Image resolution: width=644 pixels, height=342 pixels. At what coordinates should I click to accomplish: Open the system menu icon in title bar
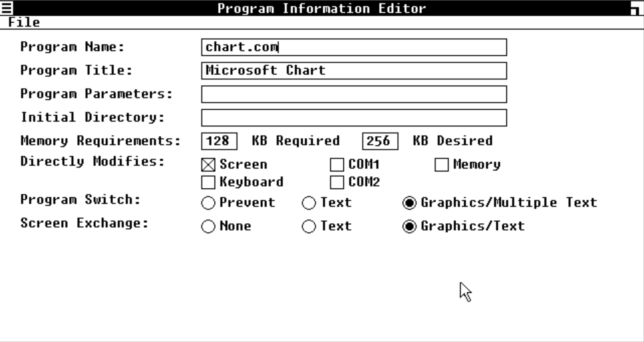pyautogui.click(x=7, y=8)
